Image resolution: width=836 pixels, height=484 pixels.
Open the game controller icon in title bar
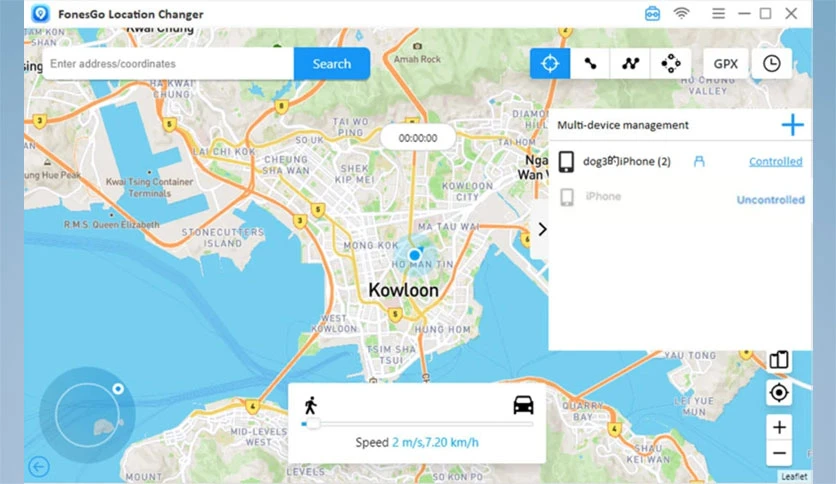652,13
